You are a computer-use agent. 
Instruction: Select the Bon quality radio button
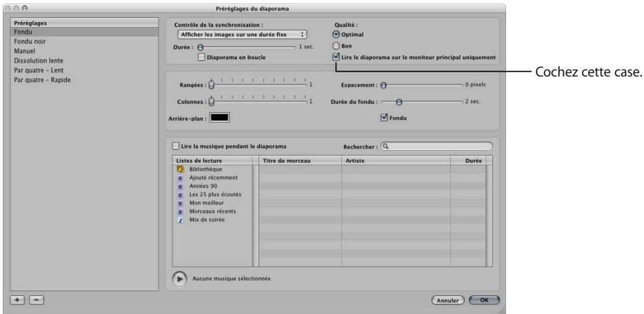[x=336, y=46]
